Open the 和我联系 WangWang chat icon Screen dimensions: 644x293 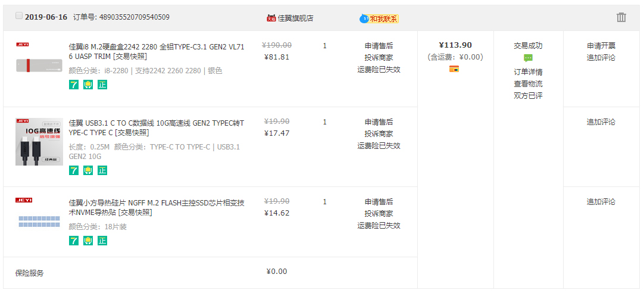379,18
